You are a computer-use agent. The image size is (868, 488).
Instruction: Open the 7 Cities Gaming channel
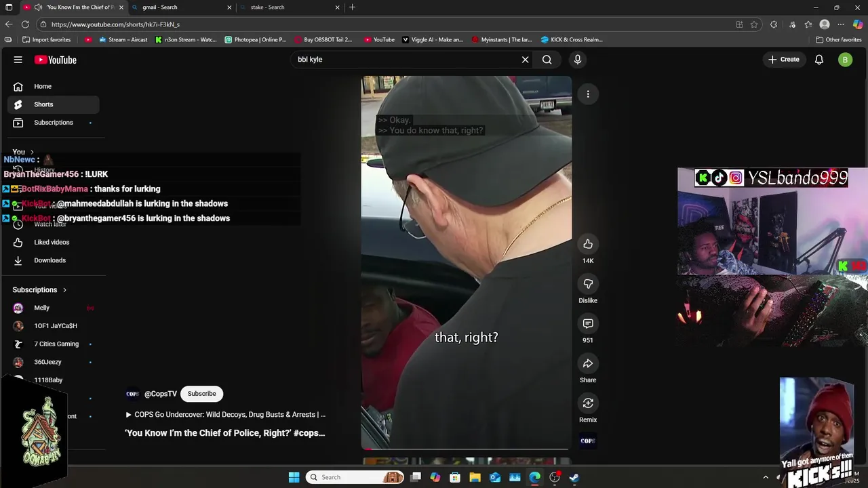(53, 344)
